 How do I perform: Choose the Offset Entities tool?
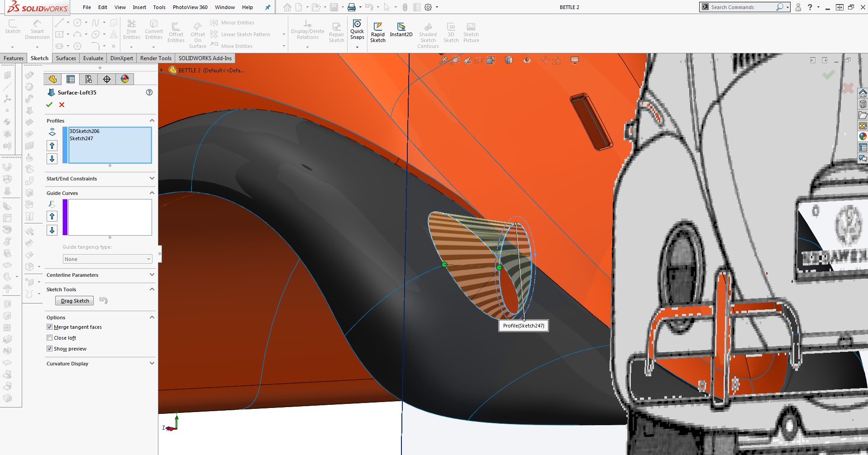pos(176,33)
